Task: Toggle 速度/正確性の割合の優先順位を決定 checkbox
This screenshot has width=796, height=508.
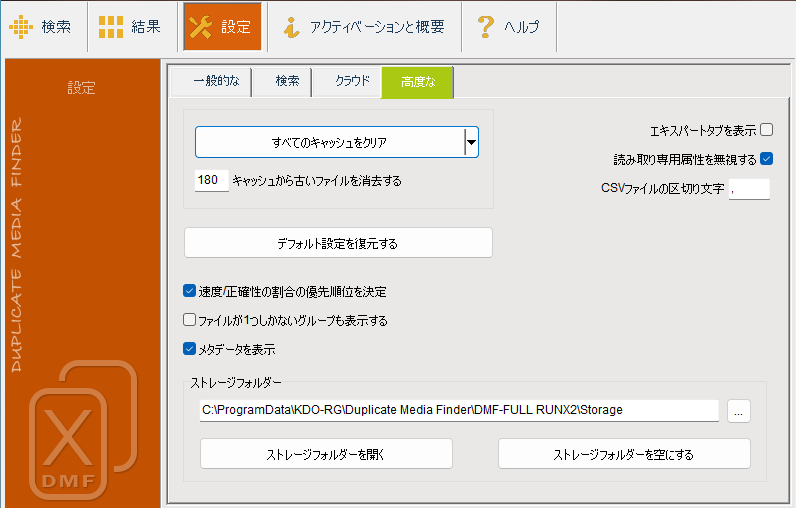Action: pos(189,291)
